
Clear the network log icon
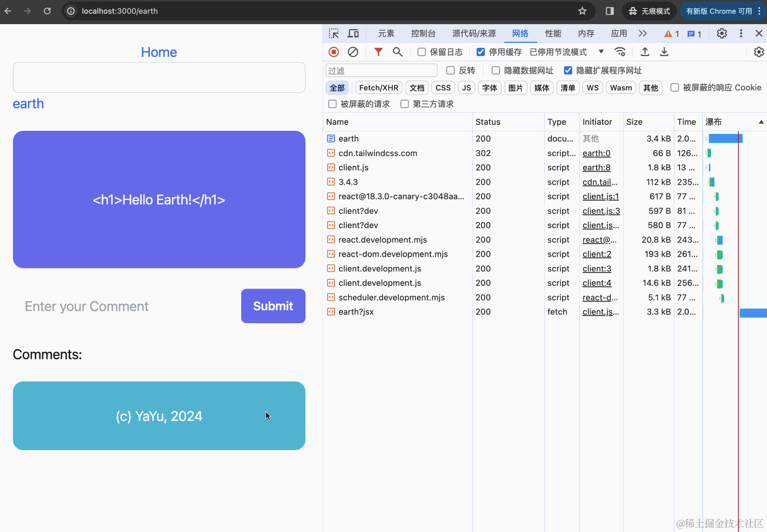pyautogui.click(x=353, y=51)
